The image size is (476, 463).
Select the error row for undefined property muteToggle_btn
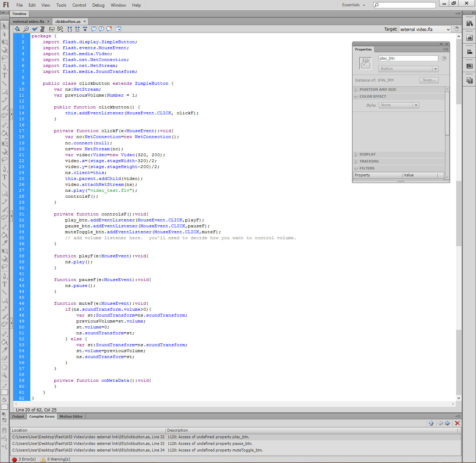pos(236,450)
